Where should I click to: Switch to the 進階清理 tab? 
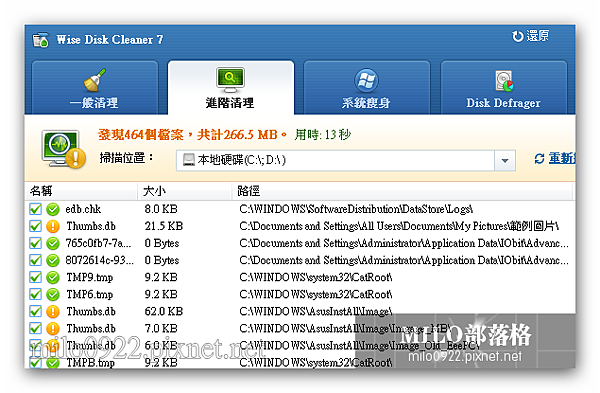click(230, 88)
